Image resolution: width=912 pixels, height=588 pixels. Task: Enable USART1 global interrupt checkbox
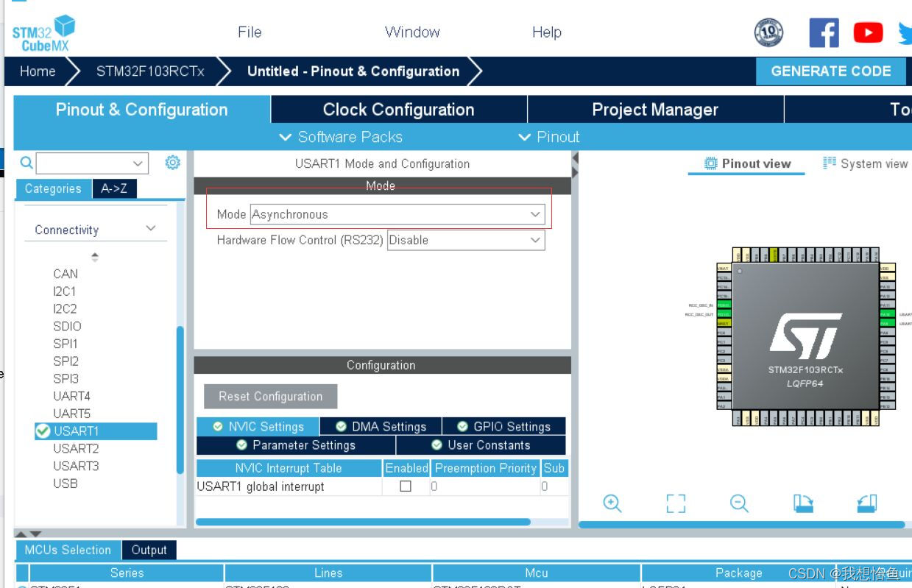click(405, 486)
